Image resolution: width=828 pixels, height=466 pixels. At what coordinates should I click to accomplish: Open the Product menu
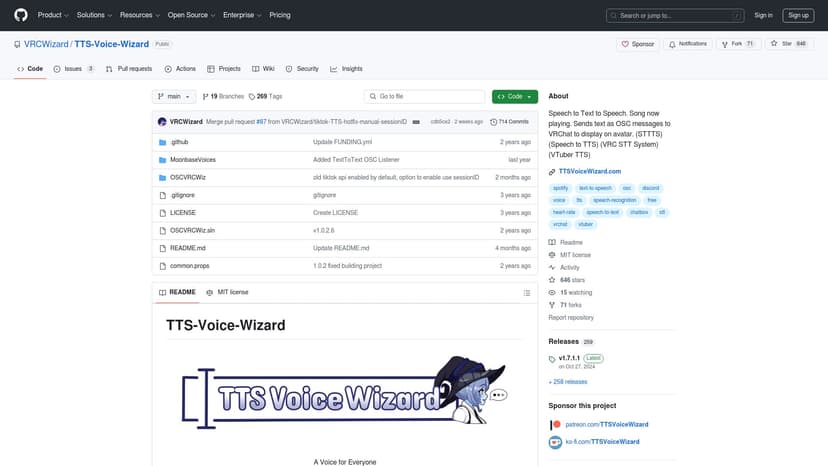click(53, 15)
